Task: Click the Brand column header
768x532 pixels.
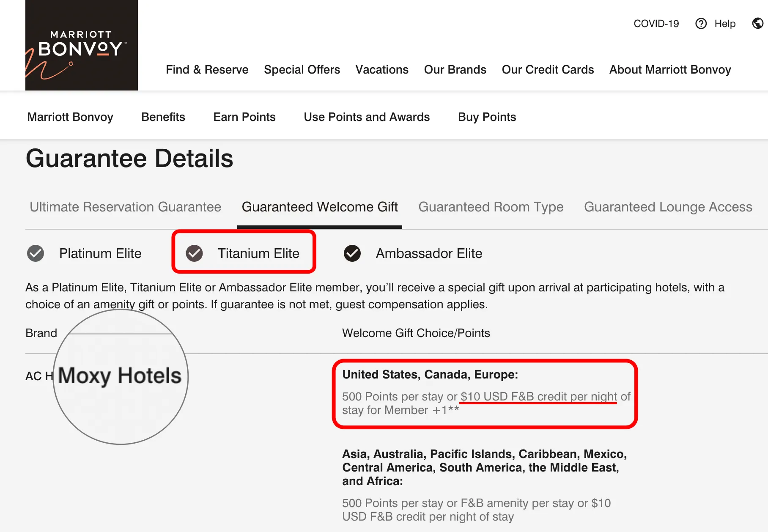Action: (x=41, y=333)
